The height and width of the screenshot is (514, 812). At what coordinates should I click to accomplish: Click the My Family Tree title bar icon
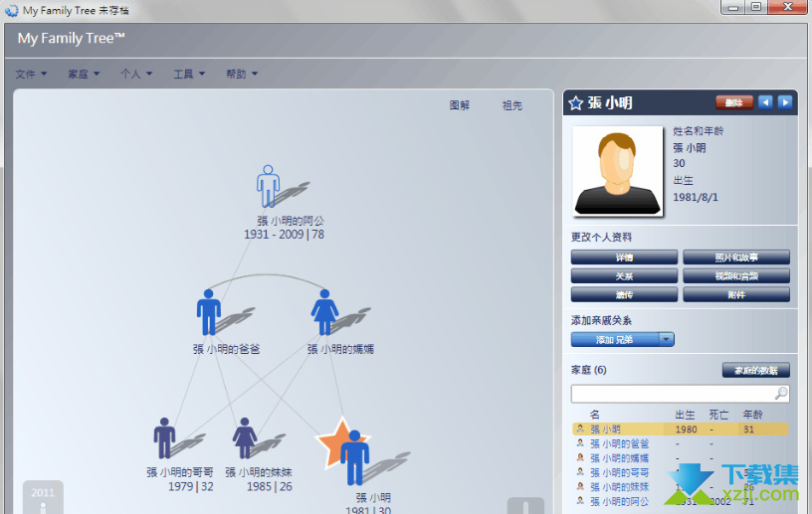(11, 10)
